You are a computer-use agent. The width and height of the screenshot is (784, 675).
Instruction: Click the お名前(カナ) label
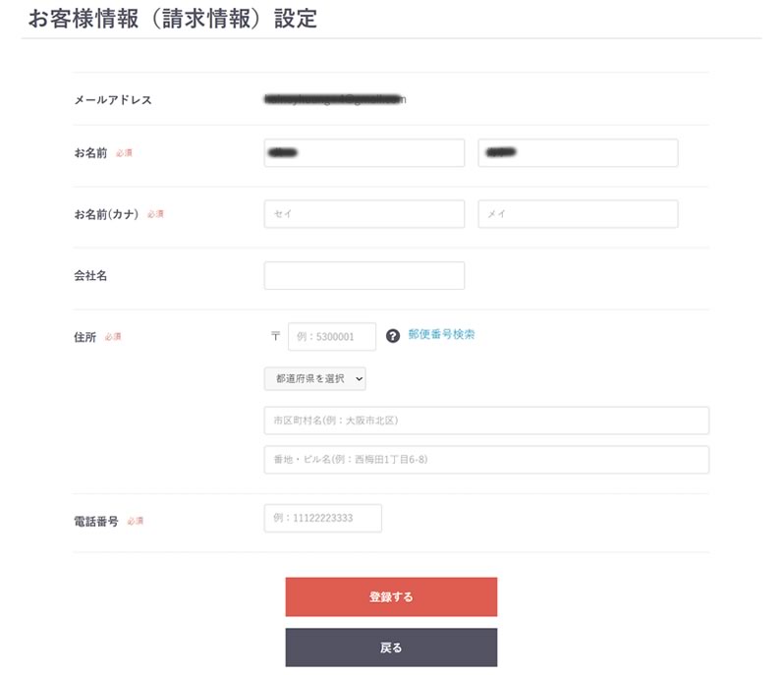[107, 214]
